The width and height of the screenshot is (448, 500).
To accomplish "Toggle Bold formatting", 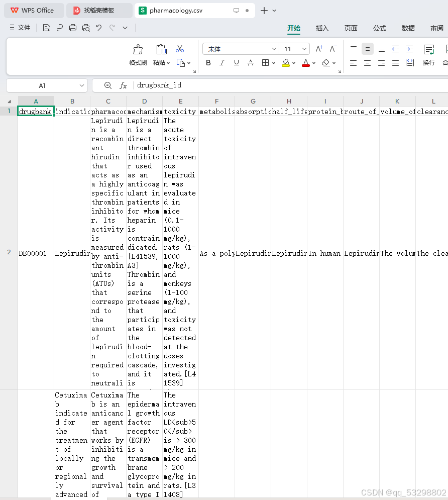I will (208, 63).
